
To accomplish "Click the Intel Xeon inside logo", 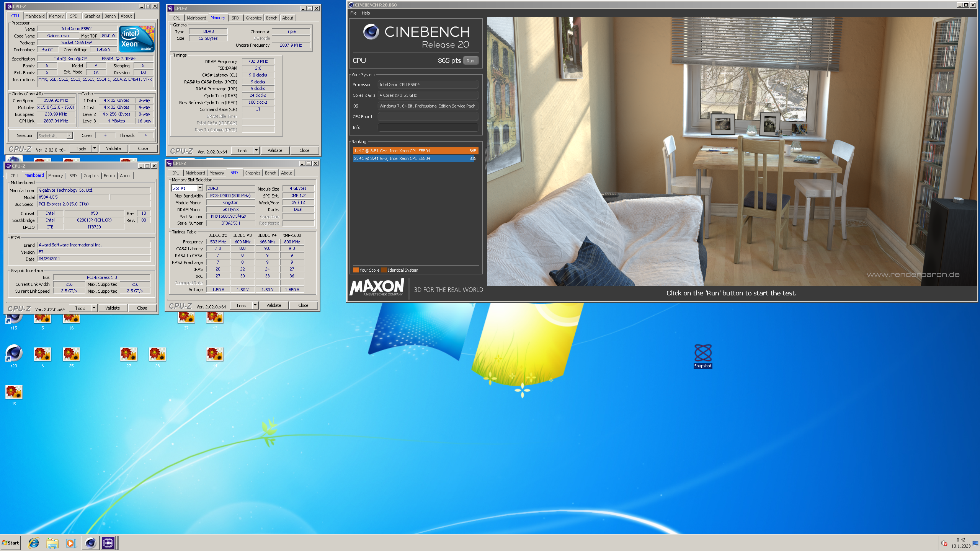I will pyautogui.click(x=137, y=39).
